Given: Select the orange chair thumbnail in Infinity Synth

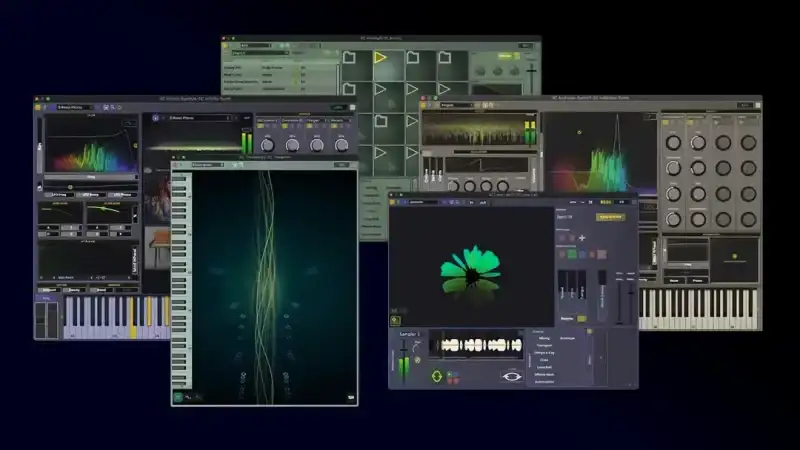Looking at the screenshot, I should pos(158,248).
